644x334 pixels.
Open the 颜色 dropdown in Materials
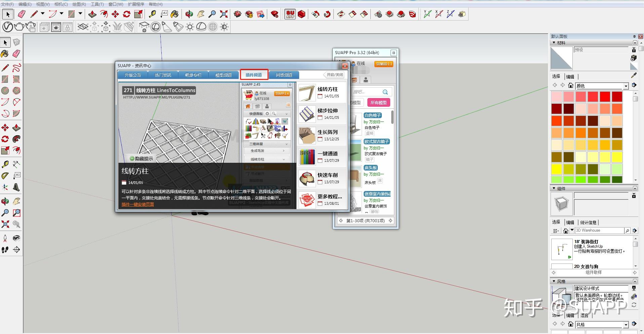(626, 86)
